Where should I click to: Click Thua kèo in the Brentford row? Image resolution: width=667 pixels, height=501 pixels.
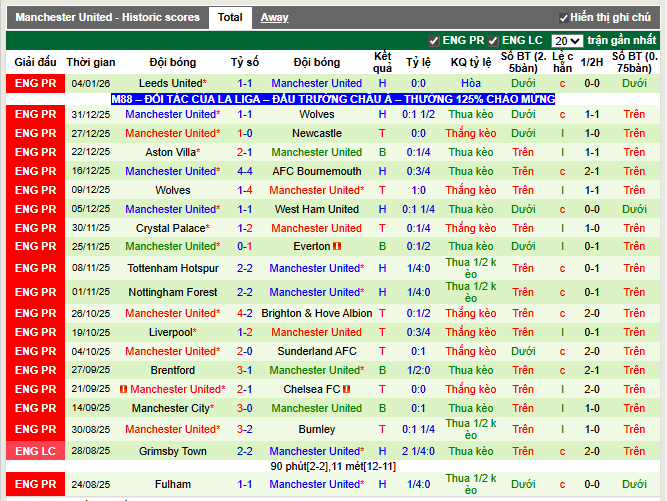tap(471, 370)
